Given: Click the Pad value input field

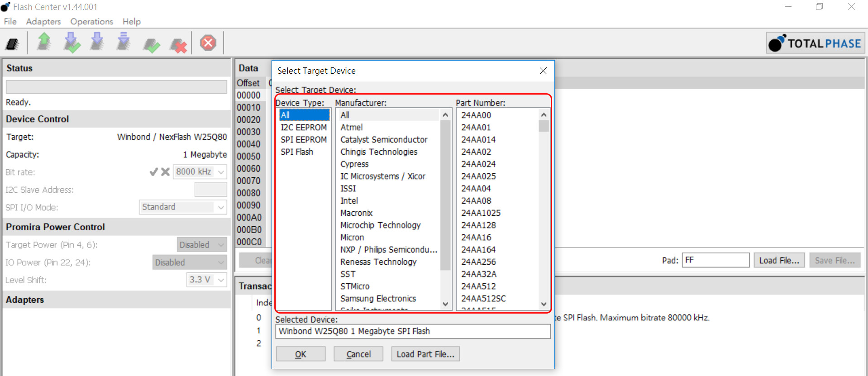Looking at the screenshot, I should [x=715, y=260].
